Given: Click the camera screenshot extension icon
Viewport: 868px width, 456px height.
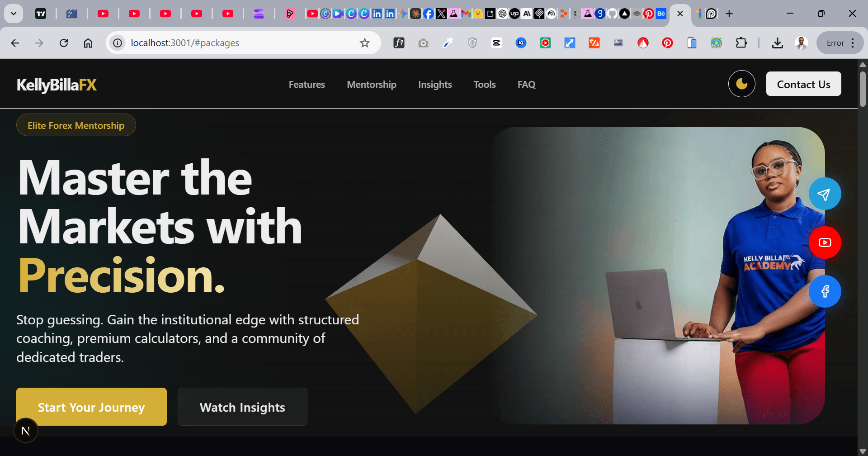Looking at the screenshot, I should (423, 43).
